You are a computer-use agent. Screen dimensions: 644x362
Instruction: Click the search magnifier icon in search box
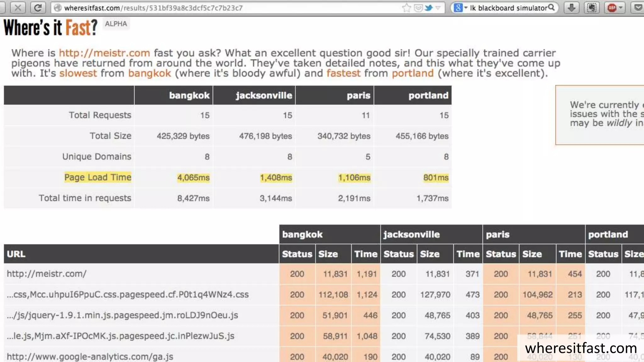tap(552, 8)
